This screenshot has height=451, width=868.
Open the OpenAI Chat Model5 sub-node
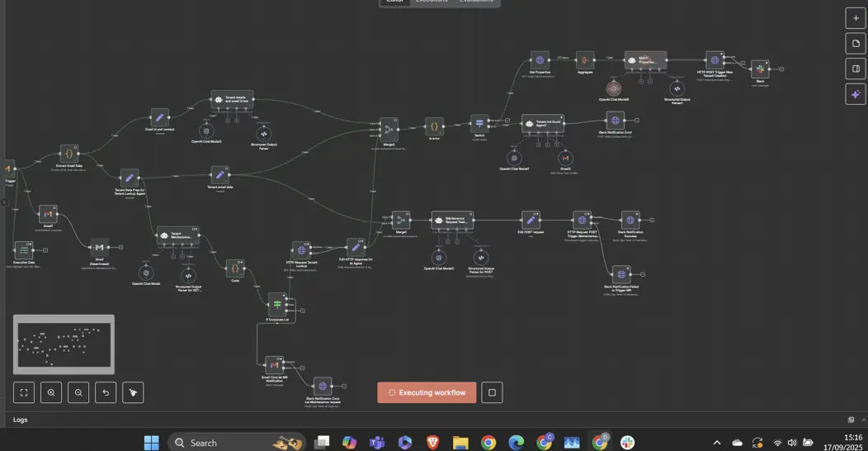point(613,88)
